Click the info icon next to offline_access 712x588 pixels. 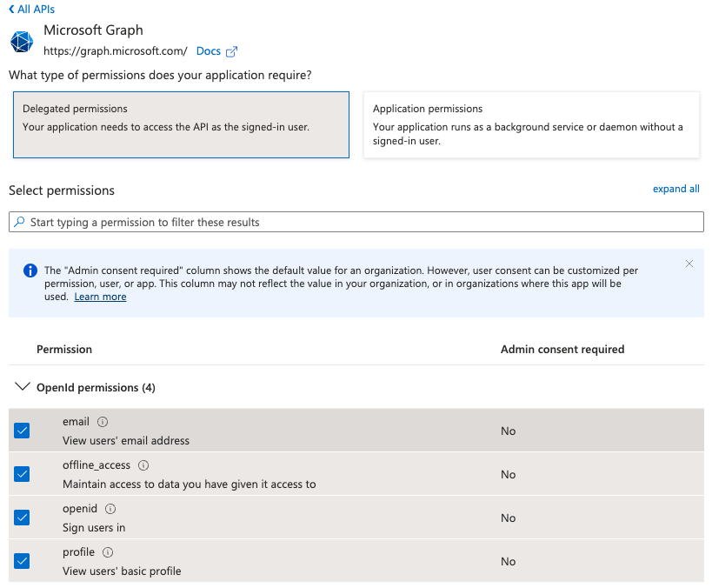[x=143, y=465]
